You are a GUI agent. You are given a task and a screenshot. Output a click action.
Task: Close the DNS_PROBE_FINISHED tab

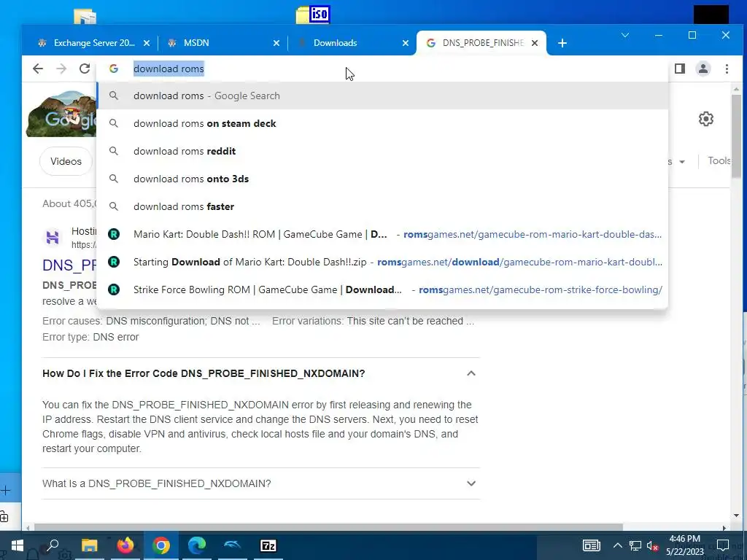(535, 43)
